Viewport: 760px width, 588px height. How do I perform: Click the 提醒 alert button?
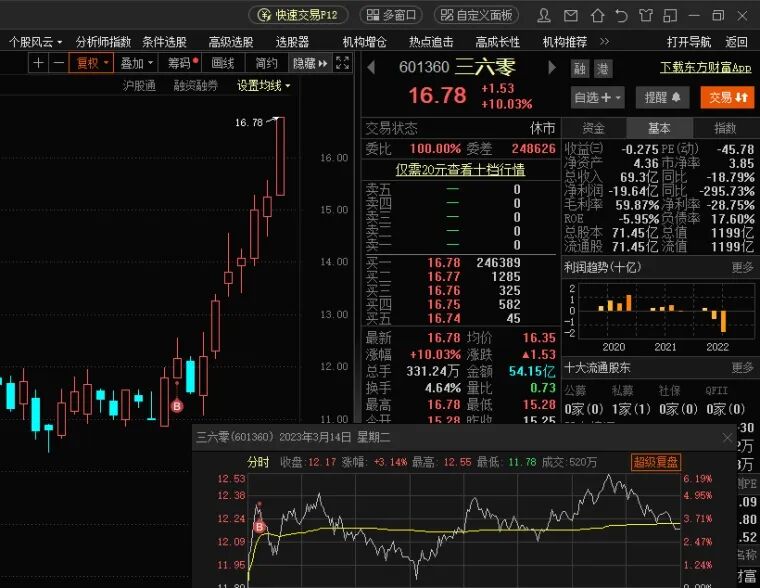[x=662, y=98]
